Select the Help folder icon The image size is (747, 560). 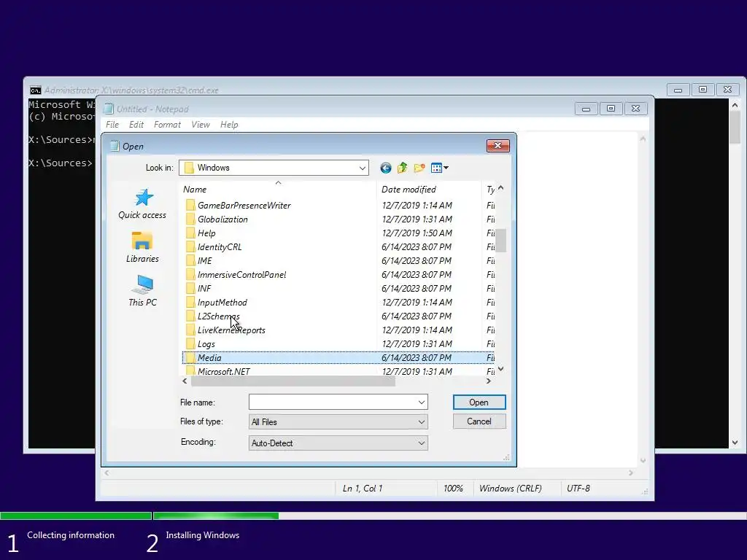190,233
